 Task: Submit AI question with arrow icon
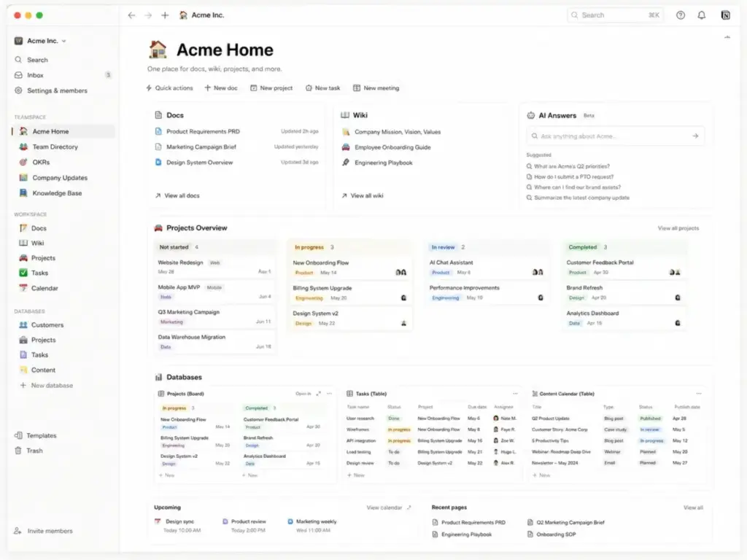click(x=695, y=136)
